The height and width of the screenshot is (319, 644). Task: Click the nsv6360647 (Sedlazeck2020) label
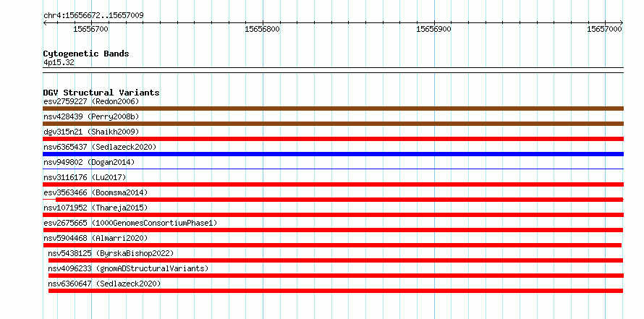104,284
